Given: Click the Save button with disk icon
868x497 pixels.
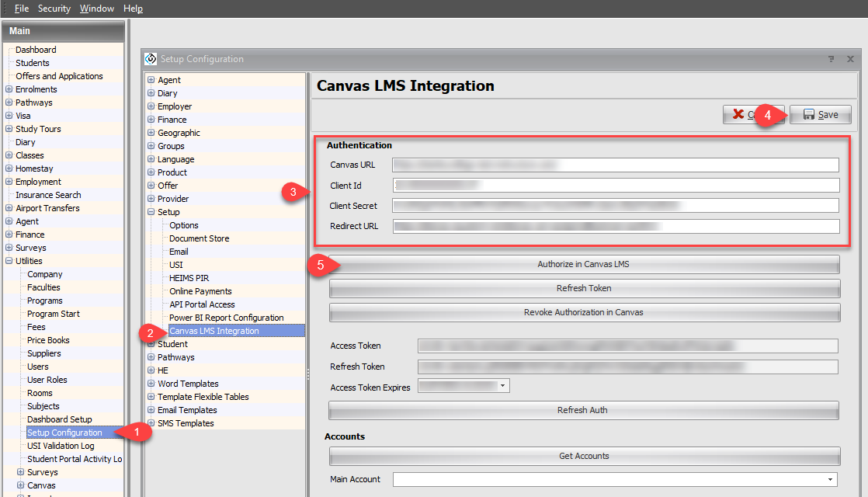Looking at the screenshot, I should pos(821,115).
